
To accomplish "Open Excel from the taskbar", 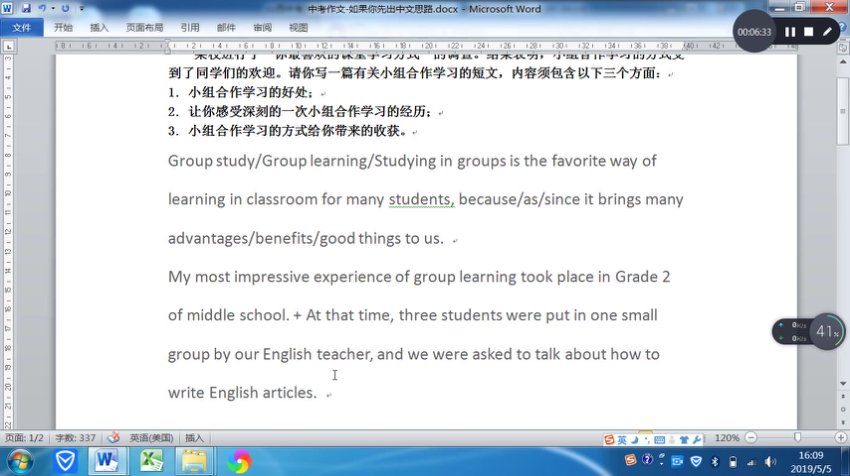I will (152, 461).
